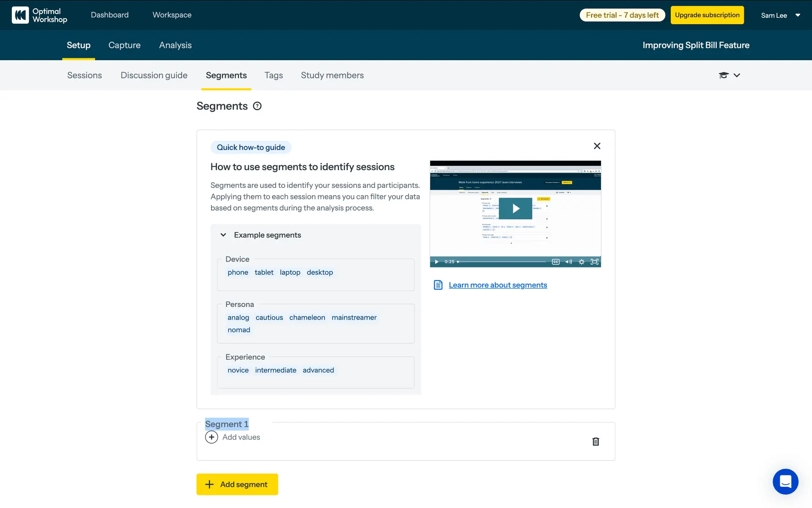Switch to the Discussion guide tab
The height and width of the screenshot is (508, 812).
coord(154,75)
